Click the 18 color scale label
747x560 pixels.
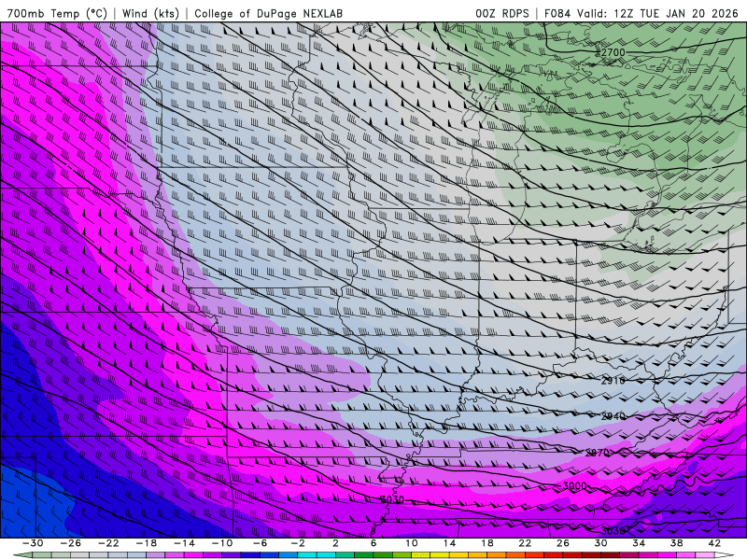(487, 543)
